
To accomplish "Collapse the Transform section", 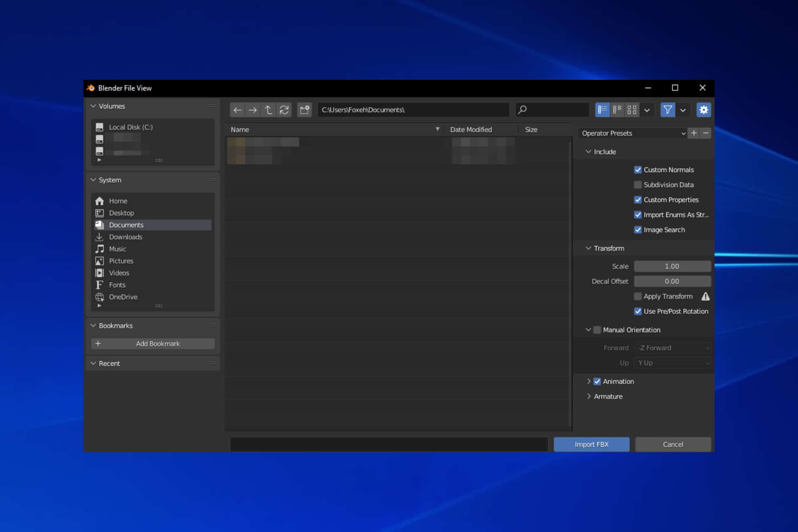I will (588, 248).
